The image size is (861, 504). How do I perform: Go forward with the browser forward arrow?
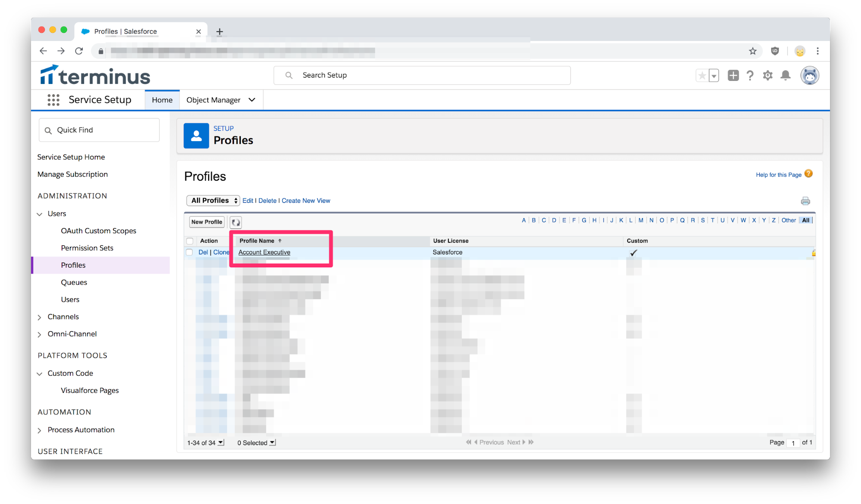point(61,51)
